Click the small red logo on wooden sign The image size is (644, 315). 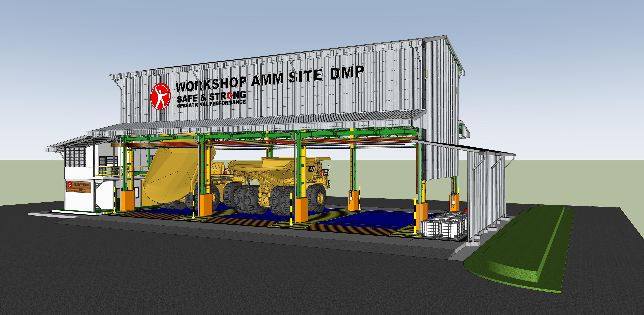click(x=70, y=185)
